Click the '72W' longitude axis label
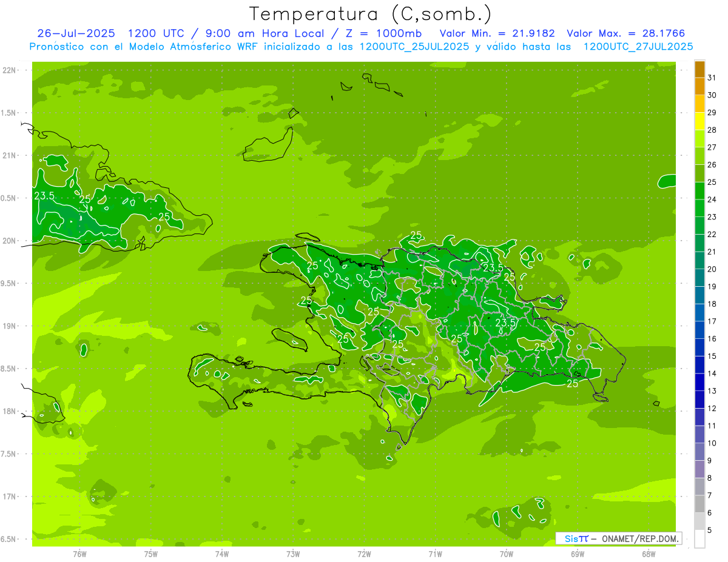 tap(364, 554)
